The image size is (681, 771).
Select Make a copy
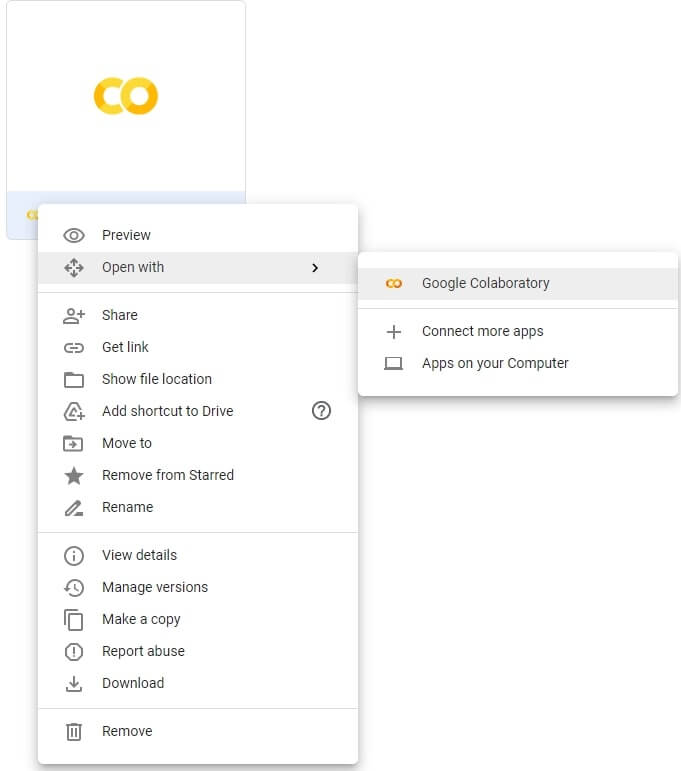[198, 619]
